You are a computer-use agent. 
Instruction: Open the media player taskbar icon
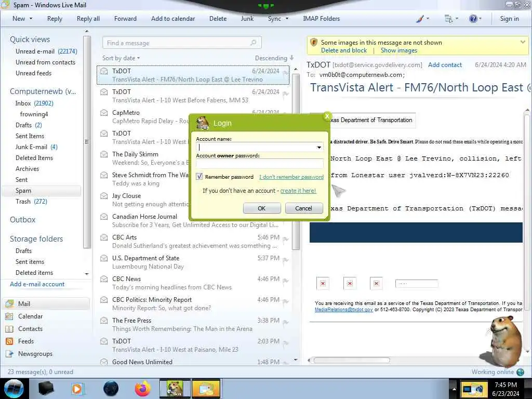pos(77,389)
